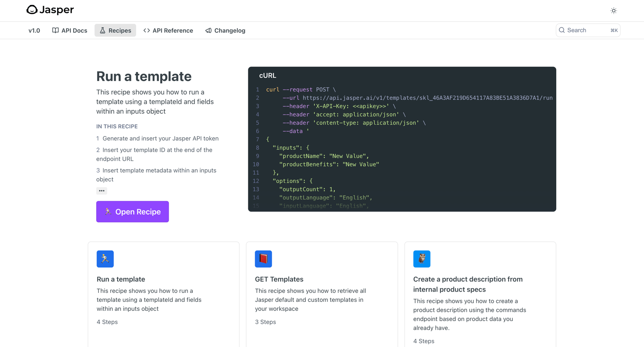The height and width of the screenshot is (347, 644).
Task: Click the running person icon on the Run a template card
Action: click(x=105, y=259)
